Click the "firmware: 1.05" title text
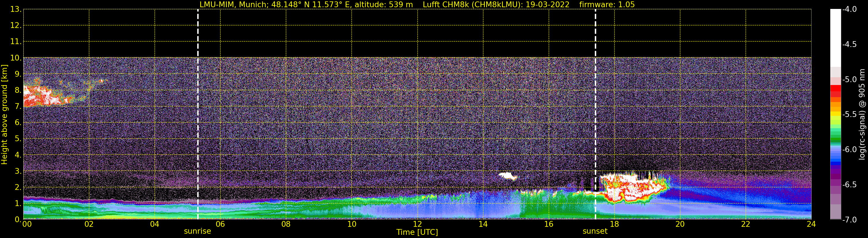The height and width of the screenshot is (238, 868). point(607,5)
